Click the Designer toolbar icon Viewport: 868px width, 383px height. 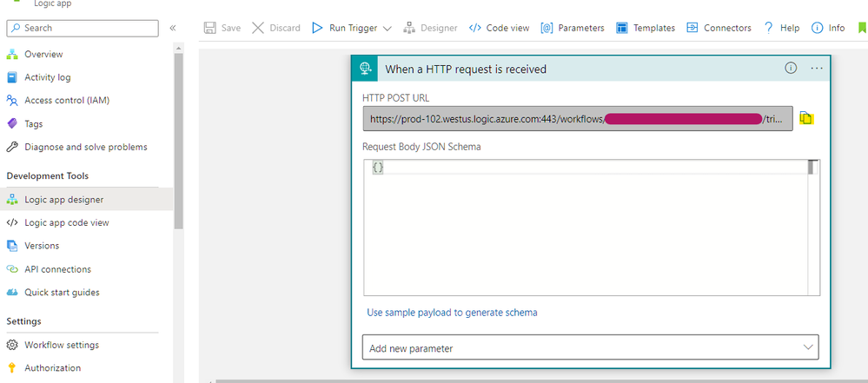409,28
